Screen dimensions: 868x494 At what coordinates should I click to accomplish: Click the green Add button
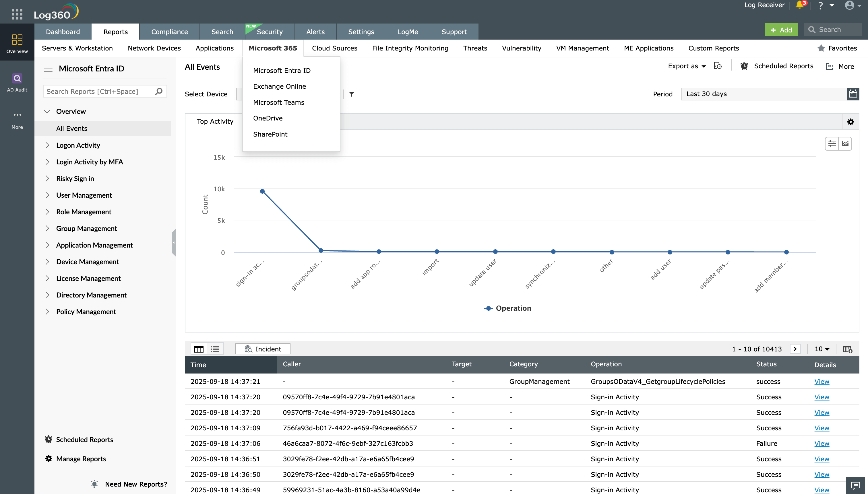[x=781, y=30]
